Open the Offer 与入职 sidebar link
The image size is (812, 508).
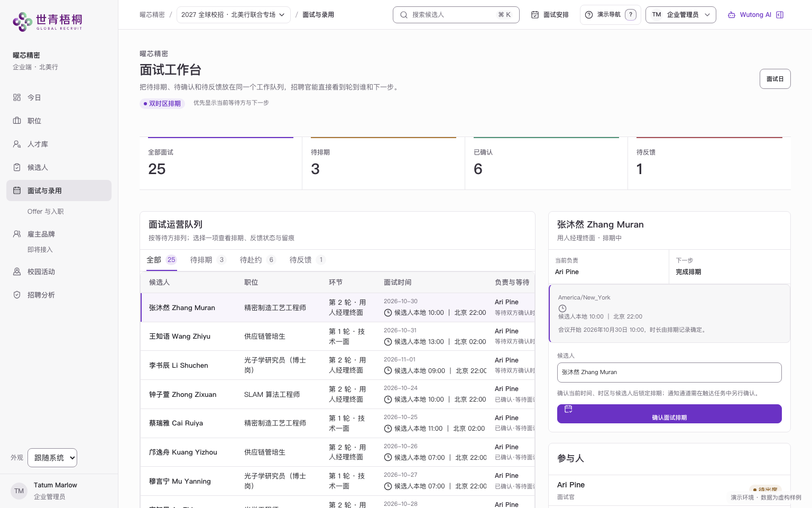tap(45, 212)
